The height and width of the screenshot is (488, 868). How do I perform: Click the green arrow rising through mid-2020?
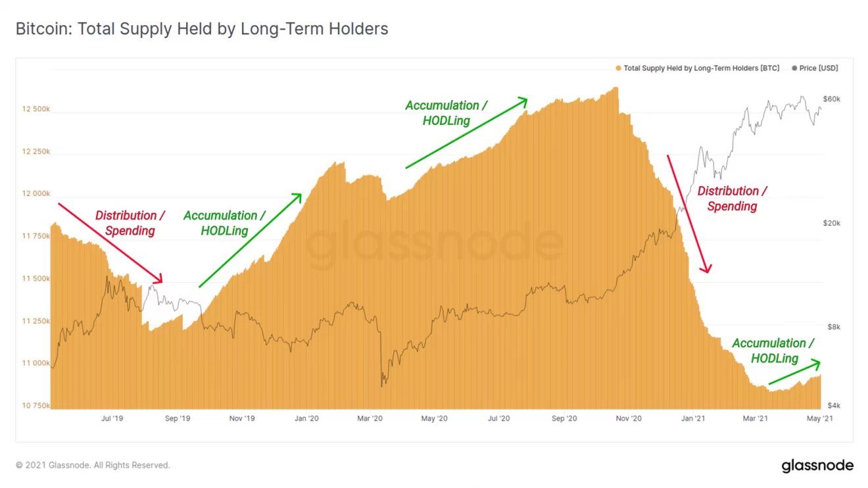[x=466, y=134]
